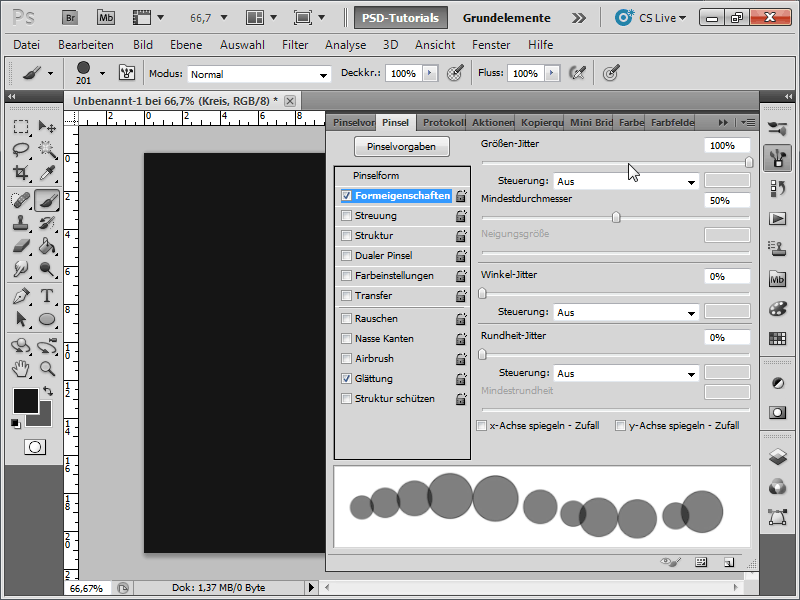Uncheck the Formeigenschaften checkbox
800x600 pixels.
346,195
